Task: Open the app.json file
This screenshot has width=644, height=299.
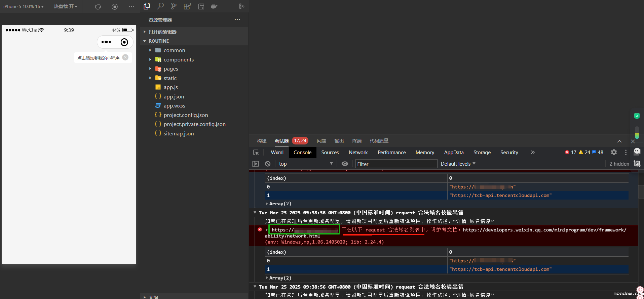Action: [x=174, y=97]
